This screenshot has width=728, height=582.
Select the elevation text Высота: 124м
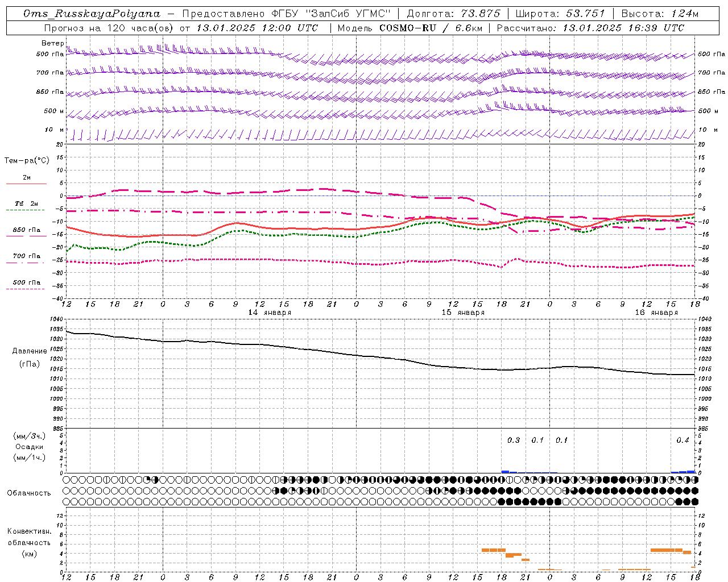pyautogui.click(x=660, y=14)
